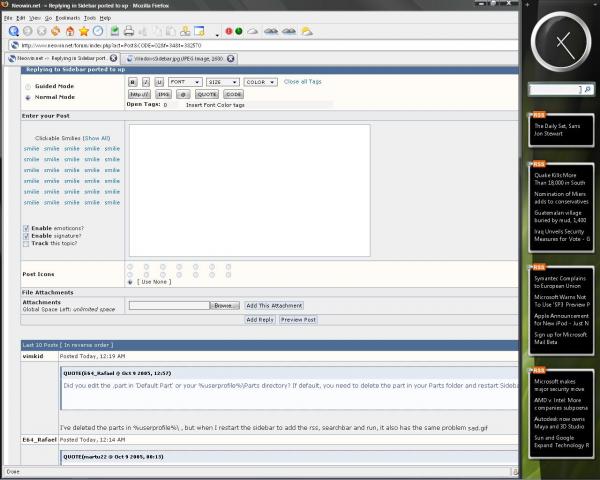Click the sidebar search text field

click(556, 90)
